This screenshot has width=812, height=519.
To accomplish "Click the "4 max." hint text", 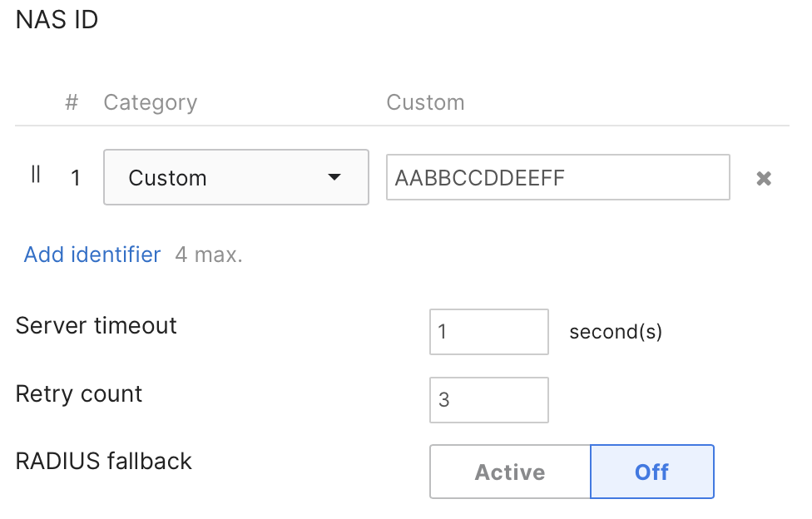I will [x=209, y=255].
